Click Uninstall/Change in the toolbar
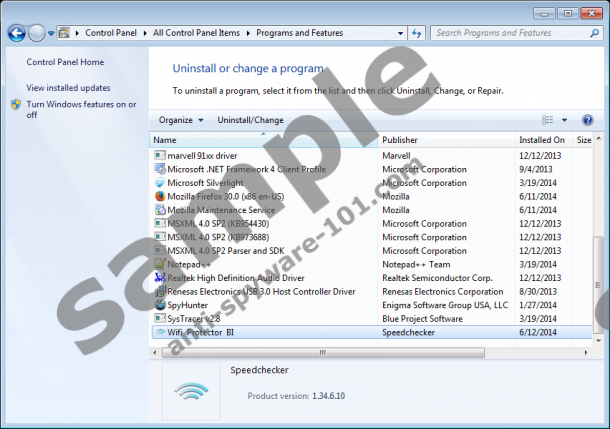This screenshot has width=610, height=429. [250, 120]
